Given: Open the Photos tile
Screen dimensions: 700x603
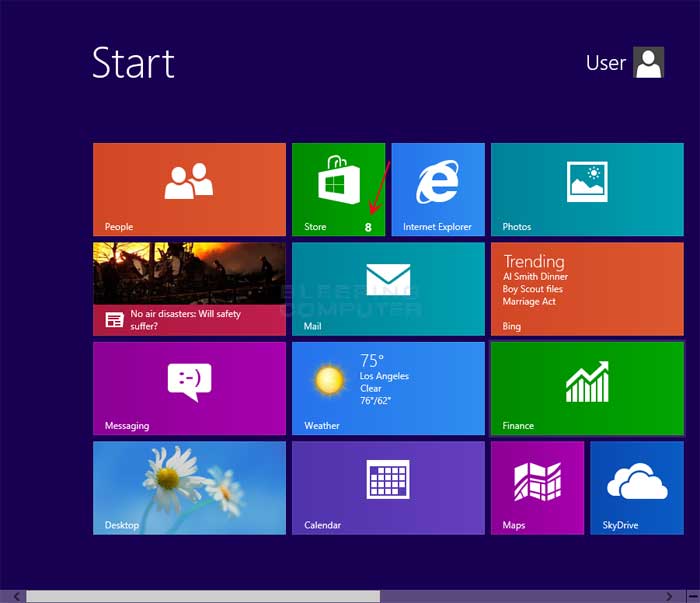Looking at the screenshot, I should (587, 189).
